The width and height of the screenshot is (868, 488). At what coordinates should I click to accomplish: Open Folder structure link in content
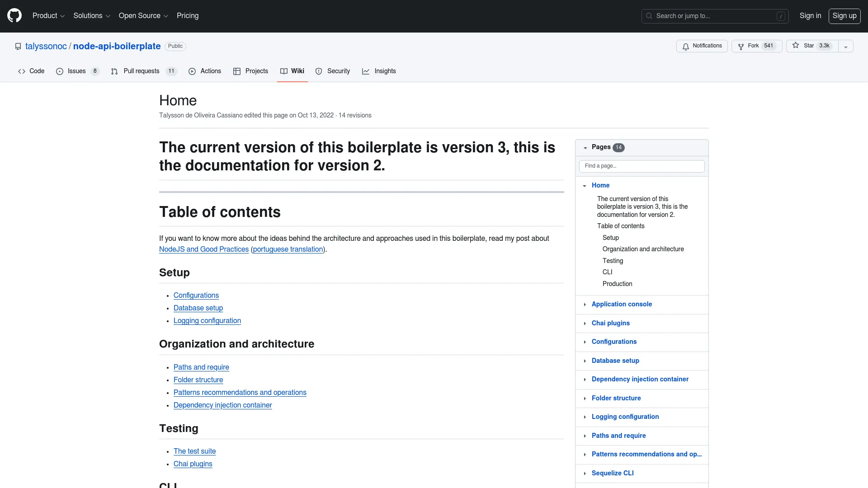point(198,380)
